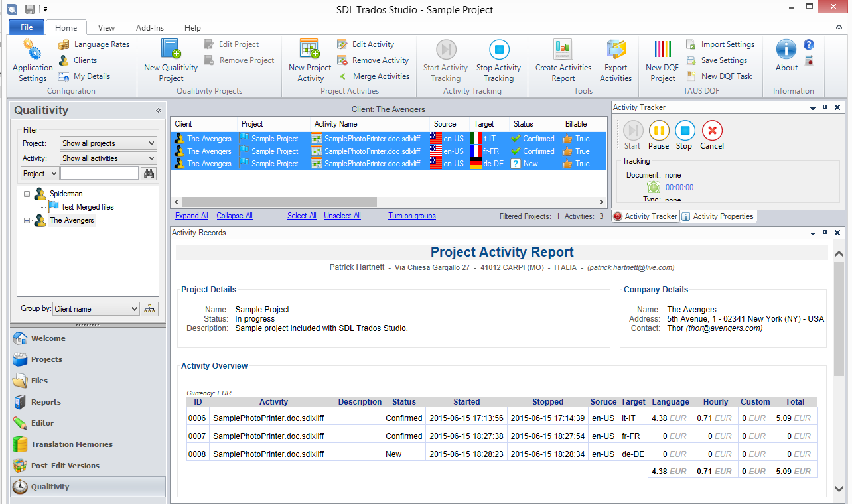Click Stop Activity Tracking in ribbon
The width and height of the screenshot is (852, 504).
498,60
